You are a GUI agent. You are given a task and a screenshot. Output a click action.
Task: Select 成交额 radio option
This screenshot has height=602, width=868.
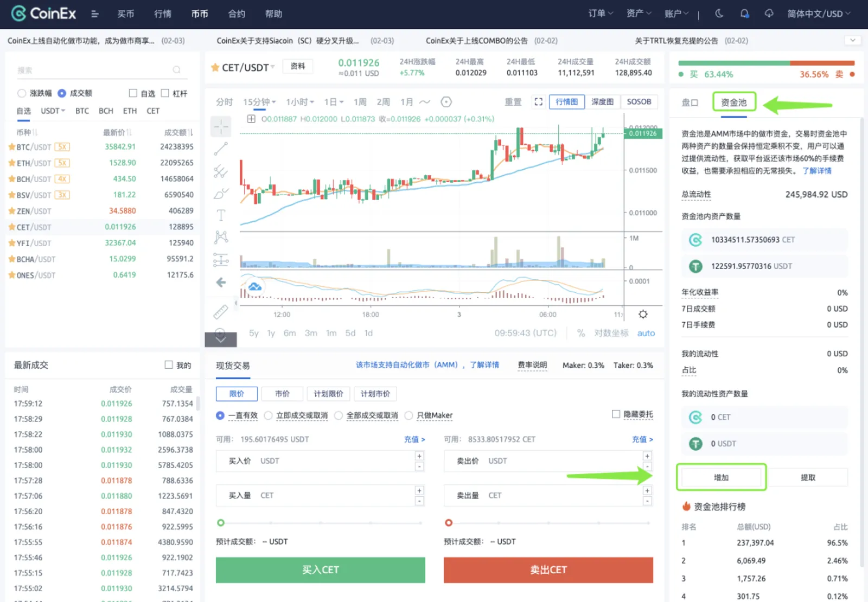[x=62, y=93]
